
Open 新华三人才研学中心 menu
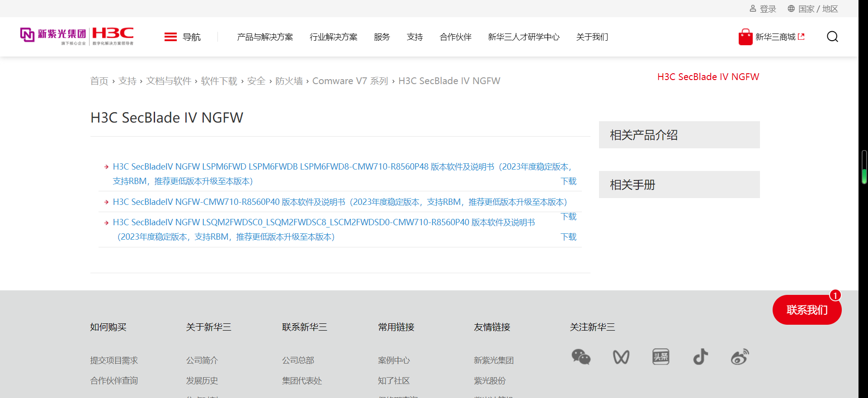524,37
